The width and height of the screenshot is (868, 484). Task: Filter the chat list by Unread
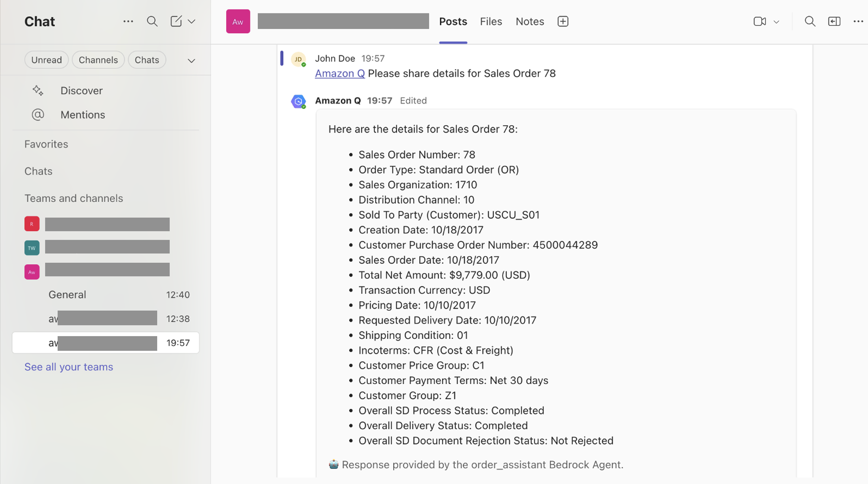pyautogui.click(x=46, y=60)
